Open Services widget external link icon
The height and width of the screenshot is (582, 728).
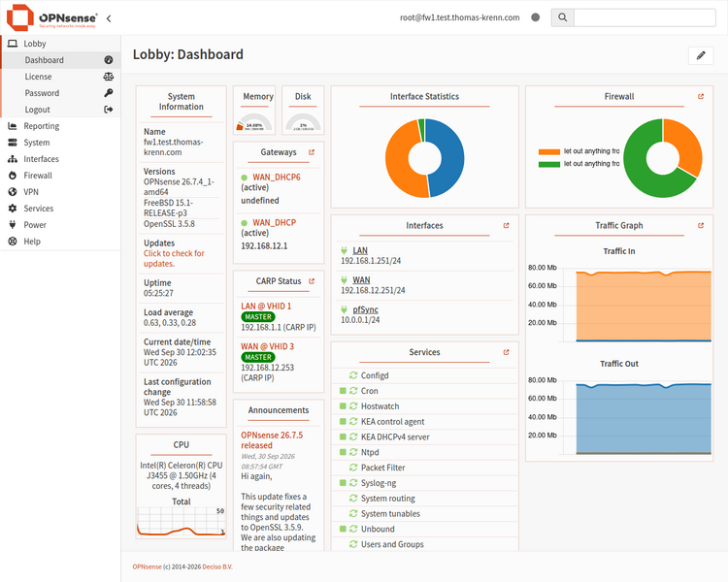pos(506,352)
